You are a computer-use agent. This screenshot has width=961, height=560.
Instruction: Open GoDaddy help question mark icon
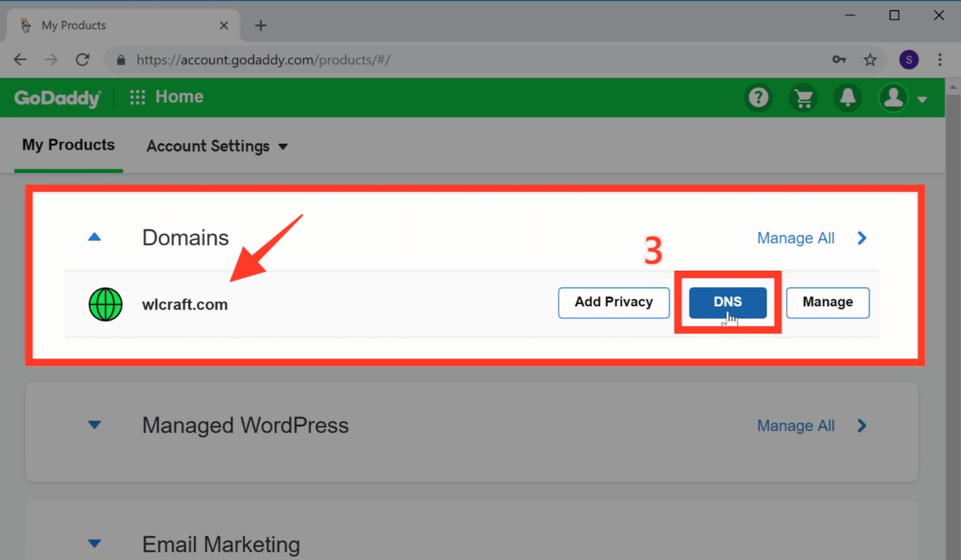[x=758, y=98]
